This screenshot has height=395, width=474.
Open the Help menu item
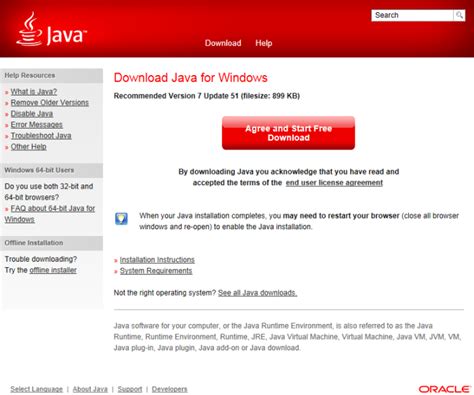264,43
